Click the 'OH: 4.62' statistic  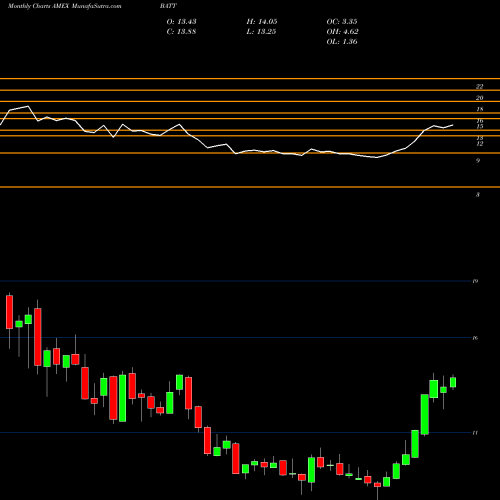tap(343, 32)
